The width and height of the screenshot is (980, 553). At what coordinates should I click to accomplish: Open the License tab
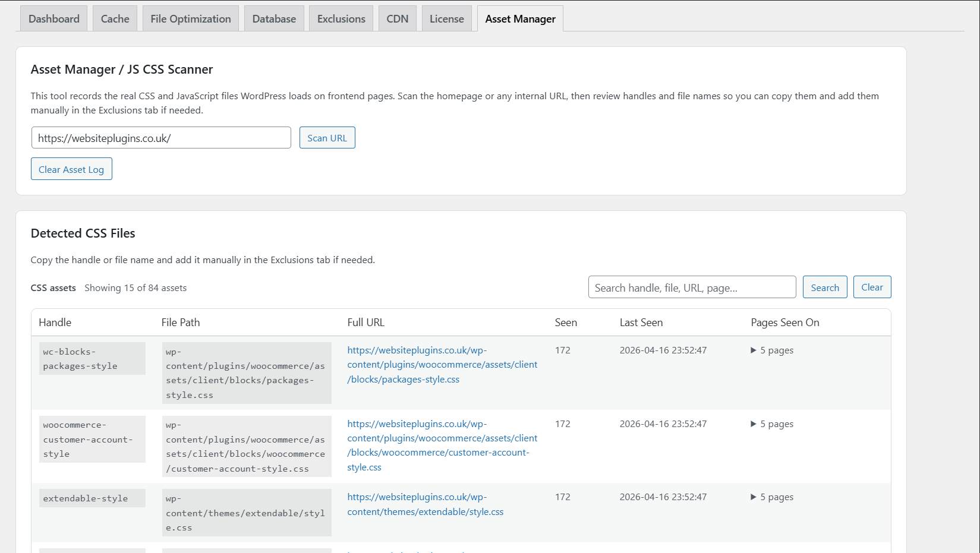click(446, 18)
